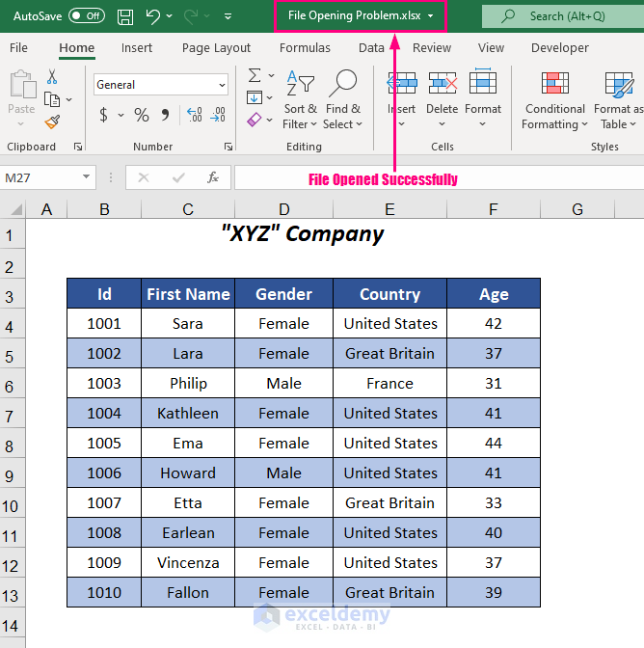
Task: Click the Save floppy disk icon
Action: point(125,16)
